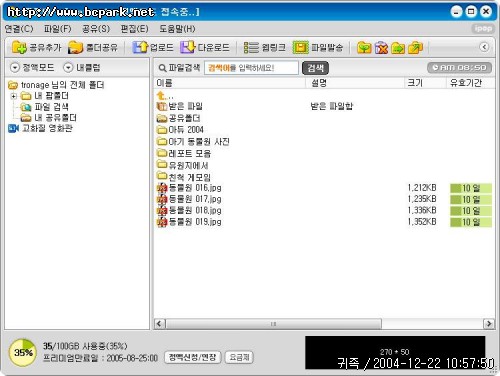
Task: Click the file search input field
Action: pyautogui.click(x=251, y=68)
